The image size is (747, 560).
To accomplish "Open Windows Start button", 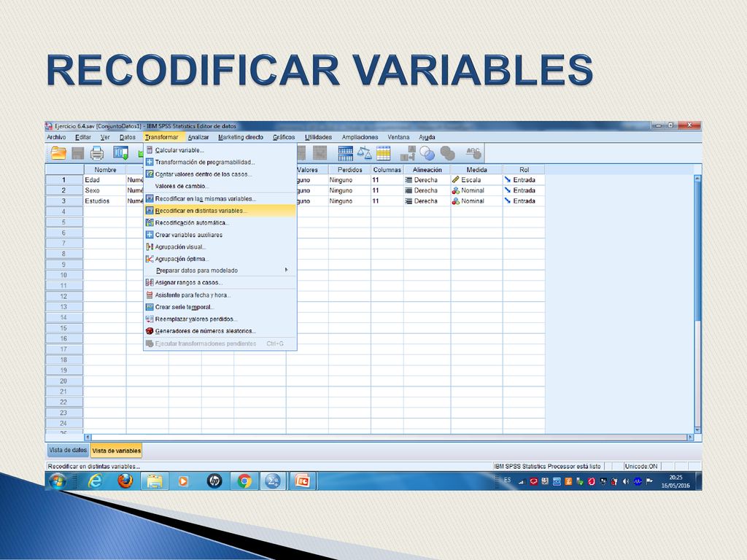I will 58,481.
